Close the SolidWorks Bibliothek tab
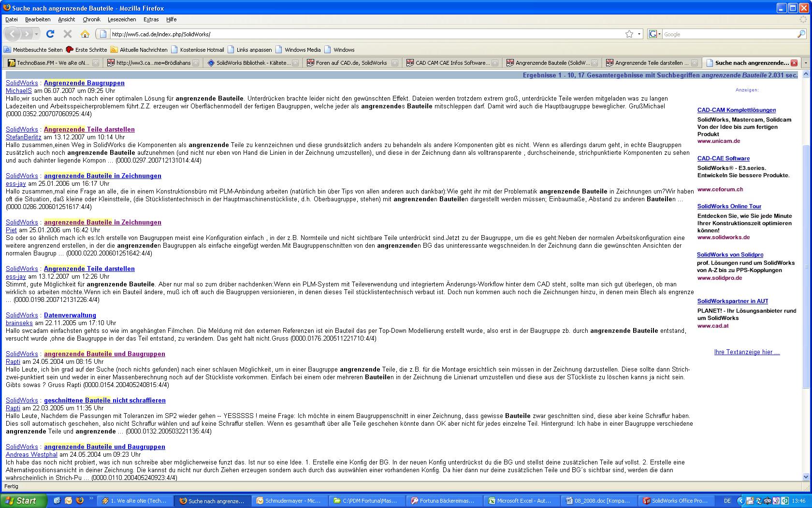 click(x=295, y=63)
